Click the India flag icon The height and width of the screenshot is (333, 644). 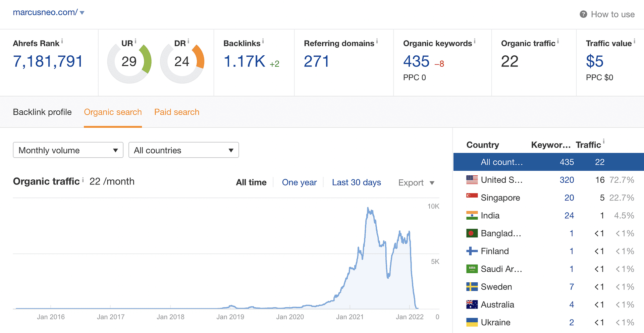pos(472,215)
